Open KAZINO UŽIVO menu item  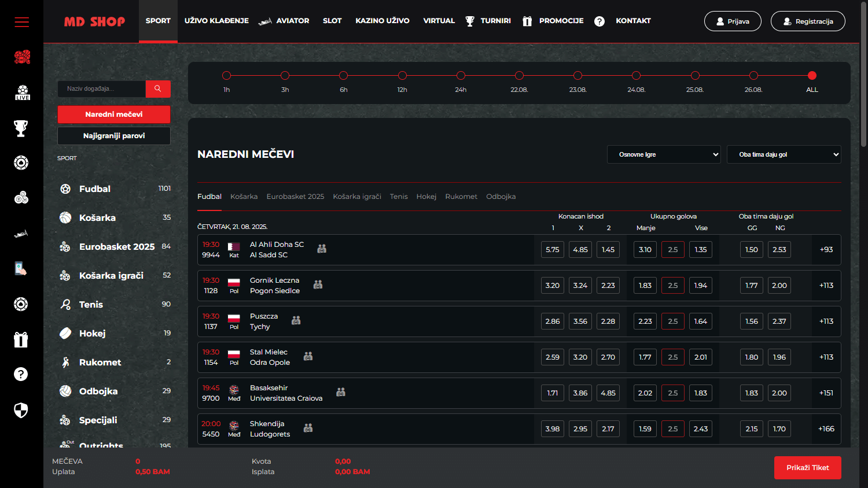(382, 21)
